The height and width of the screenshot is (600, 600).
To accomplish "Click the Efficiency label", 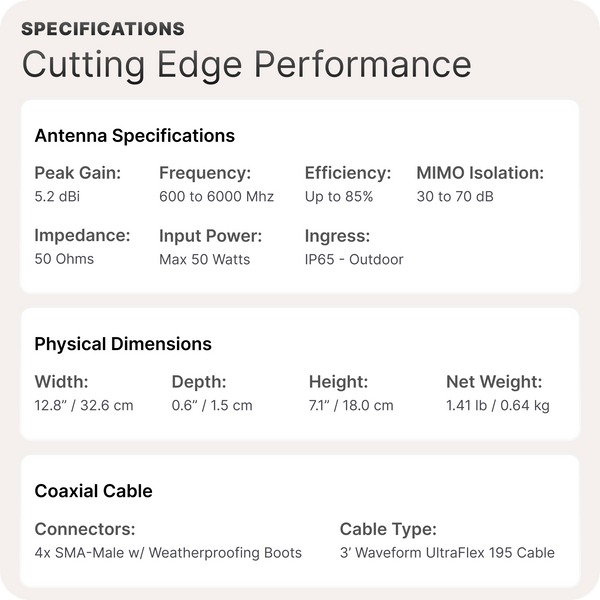I will pyautogui.click(x=347, y=173).
